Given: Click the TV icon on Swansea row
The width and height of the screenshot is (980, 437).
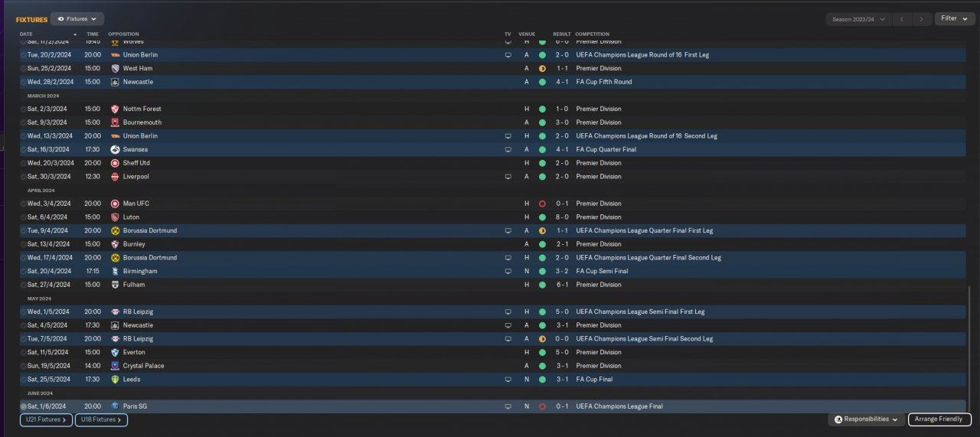Looking at the screenshot, I should (508, 149).
